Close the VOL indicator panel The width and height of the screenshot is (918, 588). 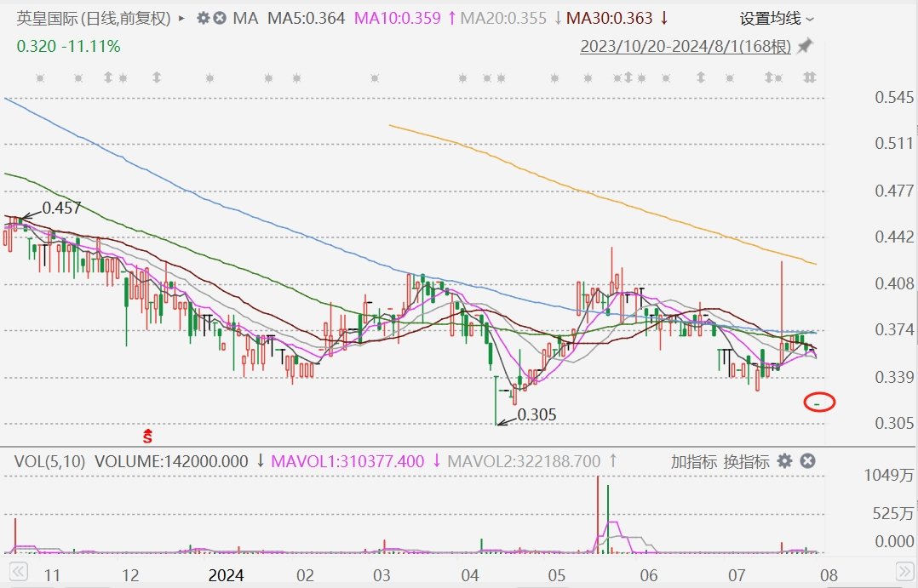click(808, 461)
